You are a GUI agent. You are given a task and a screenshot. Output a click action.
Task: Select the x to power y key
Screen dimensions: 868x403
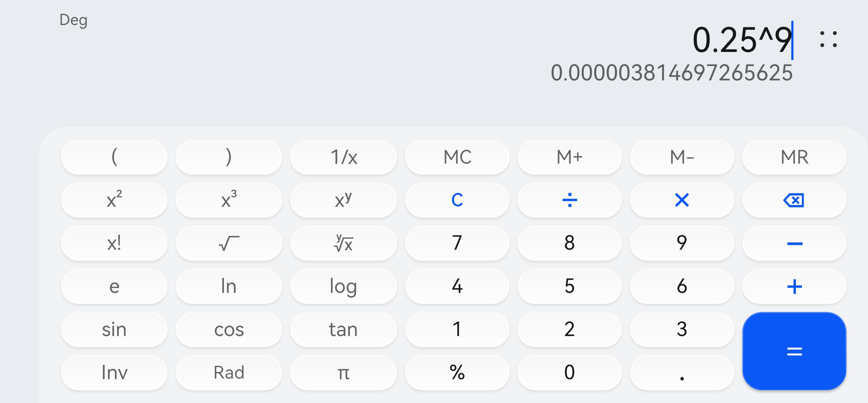tap(343, 200)
